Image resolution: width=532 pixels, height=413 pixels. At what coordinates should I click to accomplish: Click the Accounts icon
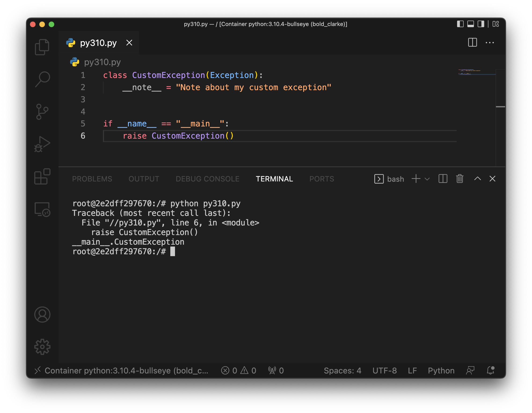coord(42,314)
